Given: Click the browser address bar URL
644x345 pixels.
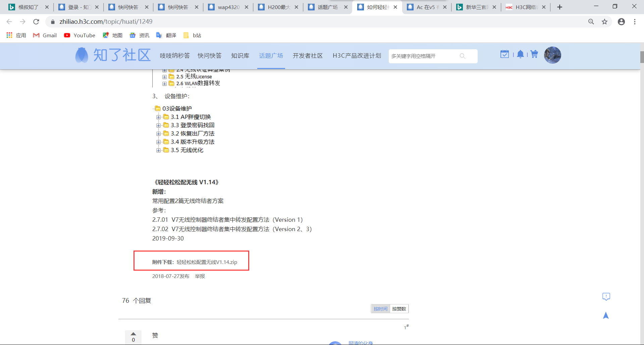Looking at the screenshot, I should point(106,22).
